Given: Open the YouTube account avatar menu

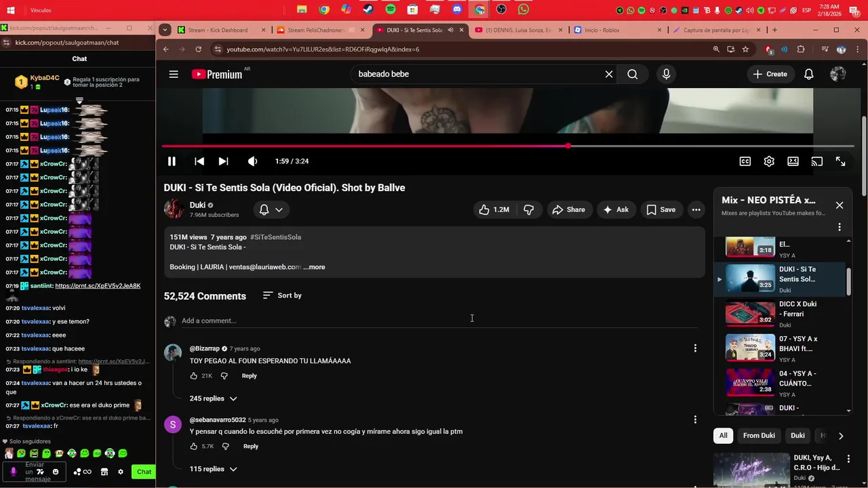Looking at the screenshot, I should tap(838, 75).
